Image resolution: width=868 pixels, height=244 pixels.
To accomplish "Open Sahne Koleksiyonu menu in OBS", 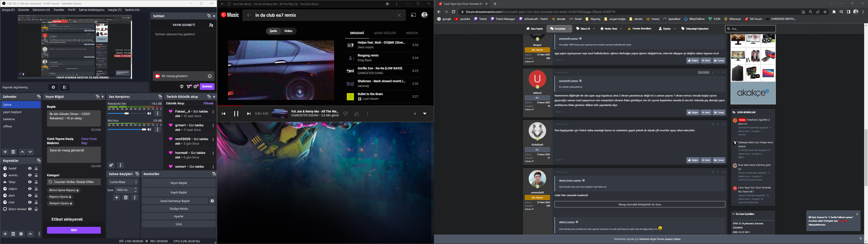I will [92, 10].
